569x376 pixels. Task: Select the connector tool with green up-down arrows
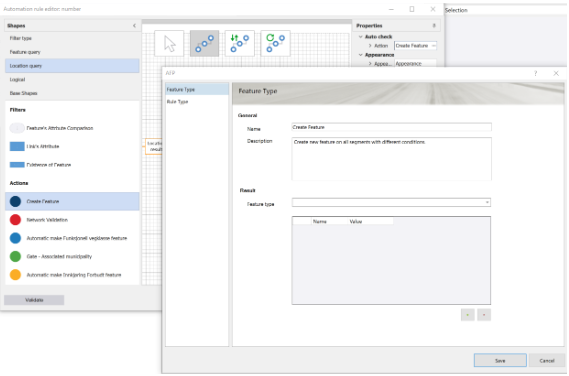point(240,44)
